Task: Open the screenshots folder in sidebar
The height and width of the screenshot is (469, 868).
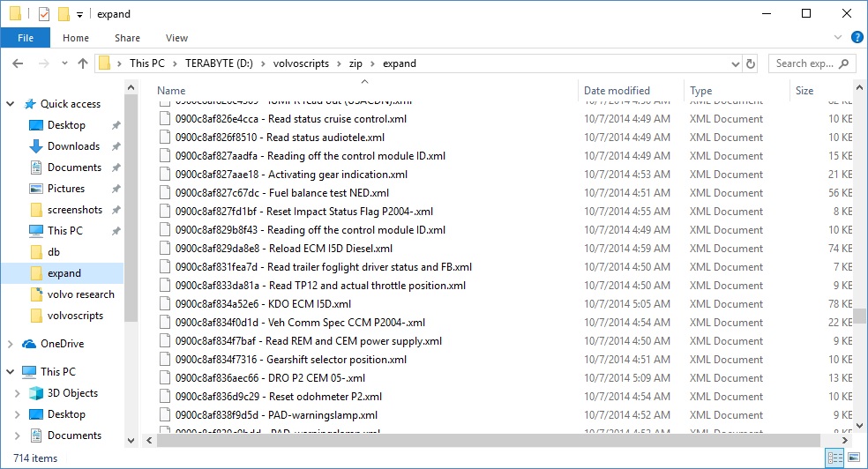Action: tap(75, 210)
